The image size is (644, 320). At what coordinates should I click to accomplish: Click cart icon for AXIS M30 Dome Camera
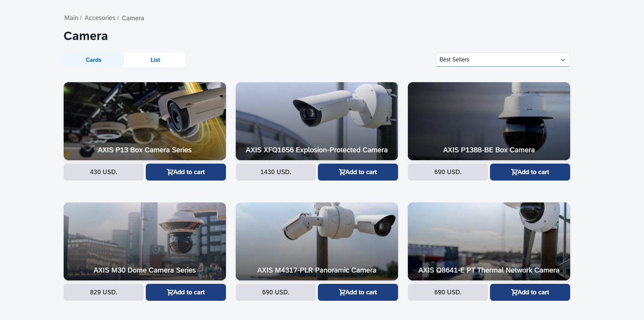170,292
